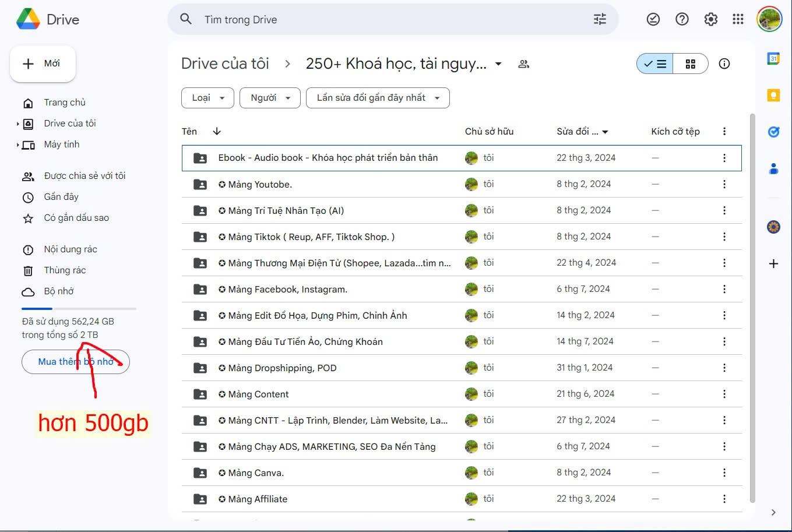Open the Sửa đổi column sort dropdown
Image resolution: width=792 pixels, height=532 pixels.
coord(605,132)
